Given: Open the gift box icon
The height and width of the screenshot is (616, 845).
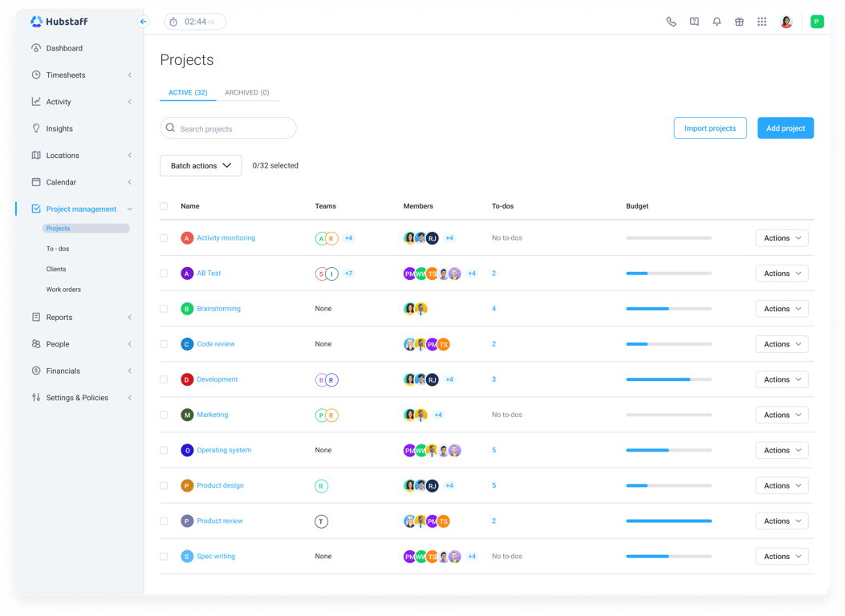Looking at the screenshot, I should click(739, 22).
